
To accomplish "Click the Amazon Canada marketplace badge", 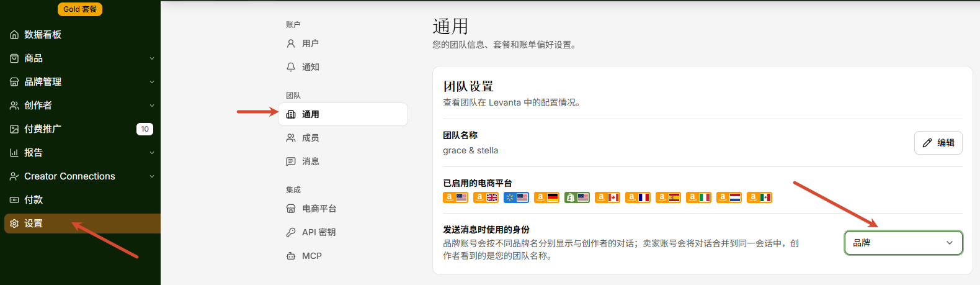I will 607,197.
